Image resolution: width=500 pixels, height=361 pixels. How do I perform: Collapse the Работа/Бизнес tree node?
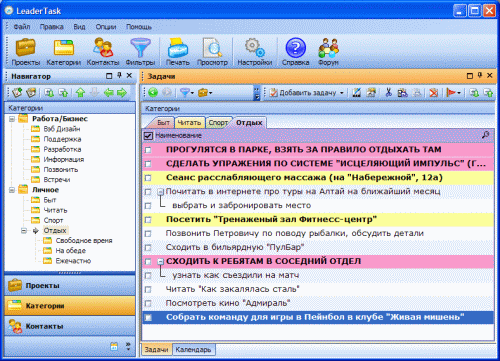coord(12,119)
